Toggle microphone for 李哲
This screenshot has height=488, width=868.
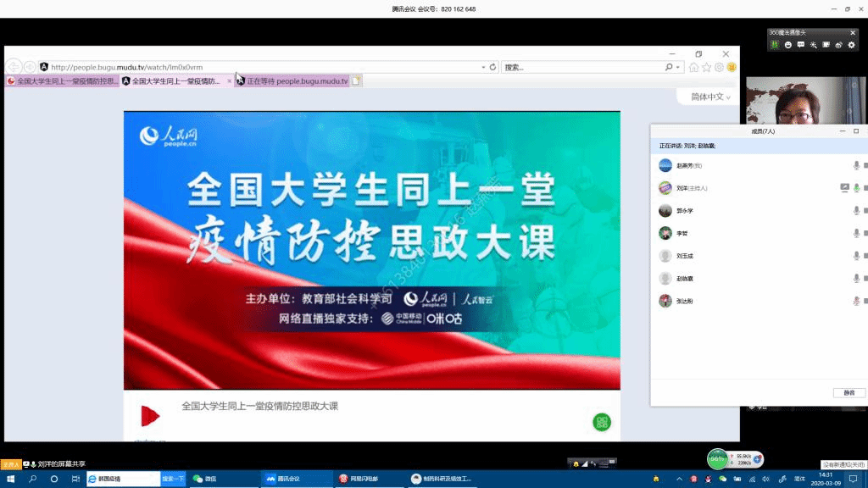pyautogui.click(x=856, y=233)
